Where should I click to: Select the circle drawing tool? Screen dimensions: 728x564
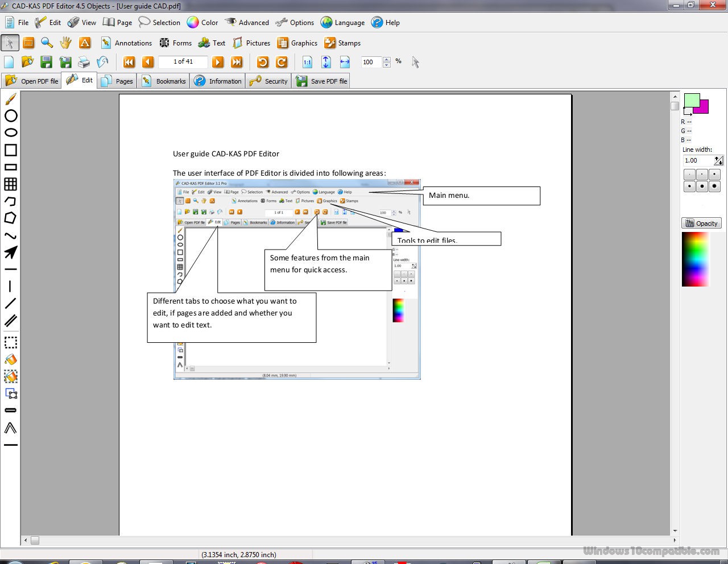coord(10,116)
